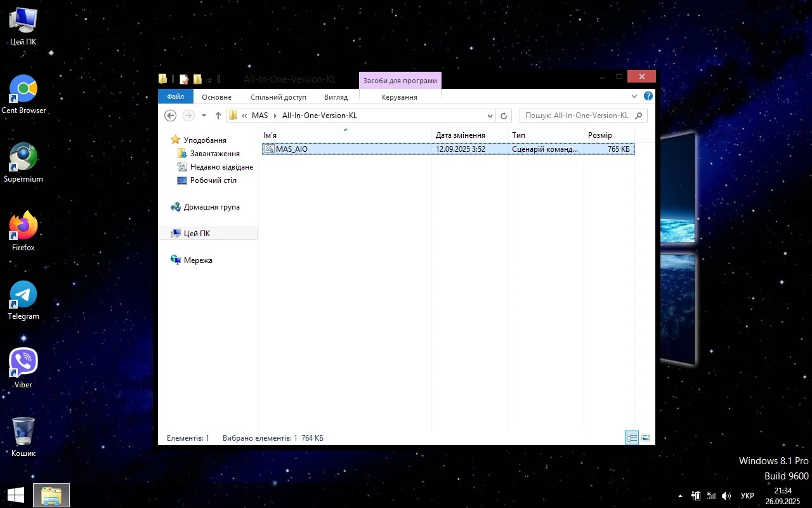Show hidden system tray icons

pos(681,496)
